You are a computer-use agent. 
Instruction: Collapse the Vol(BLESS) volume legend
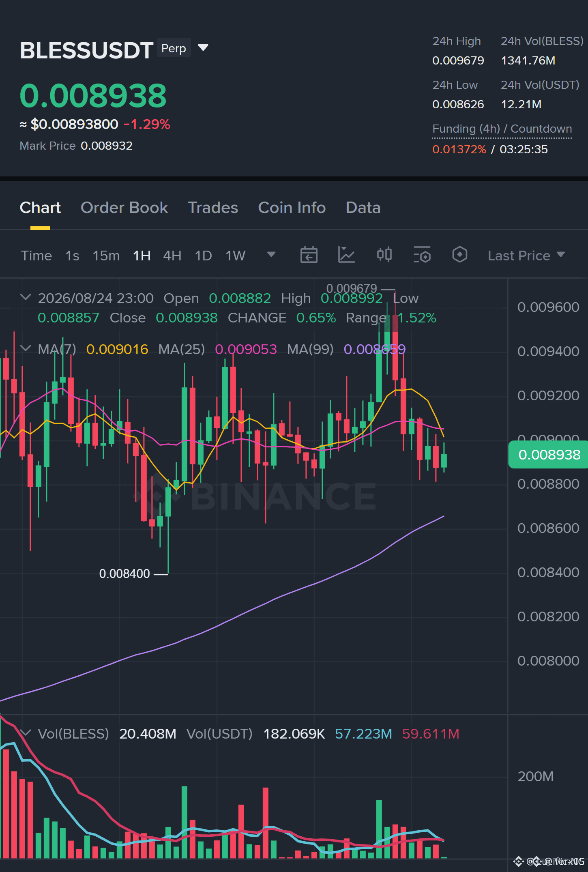coord(26,733)
